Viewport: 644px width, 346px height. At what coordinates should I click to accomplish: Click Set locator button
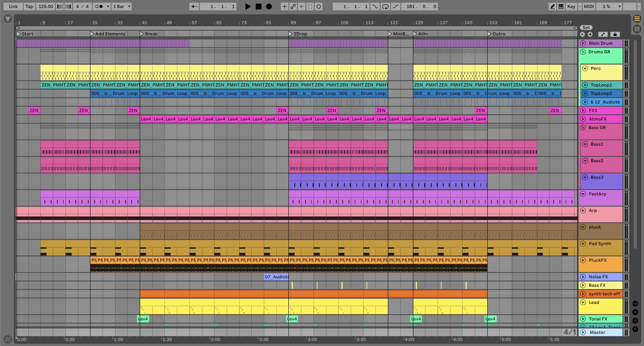pyautogui.click(x=586, y=28)
